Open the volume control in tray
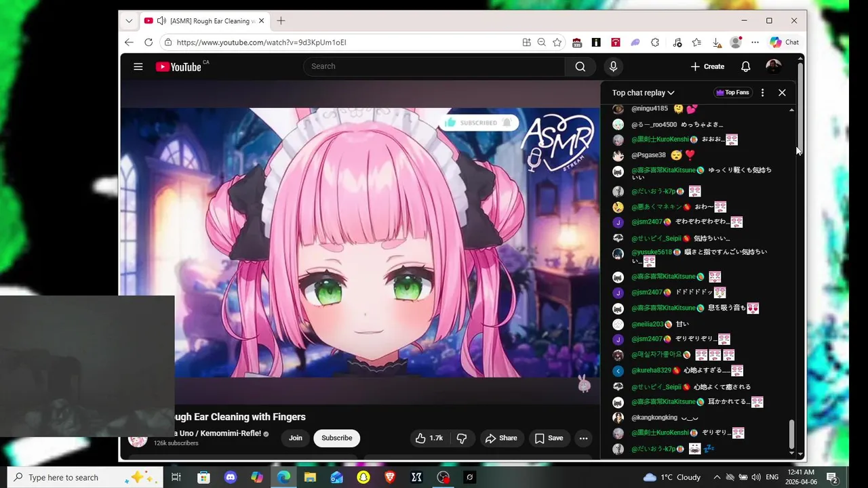Screen dimensions: 868x488 click(756, 477)
